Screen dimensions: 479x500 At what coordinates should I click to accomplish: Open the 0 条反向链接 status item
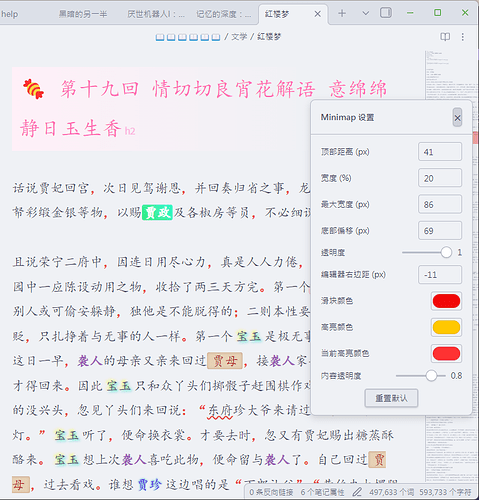[x=271, y=492]
